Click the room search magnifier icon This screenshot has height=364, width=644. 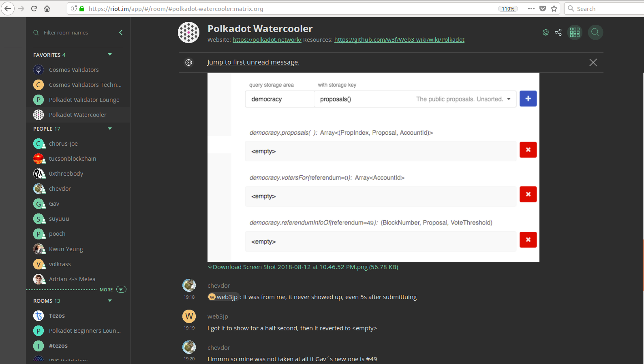(x=595, y=32)
